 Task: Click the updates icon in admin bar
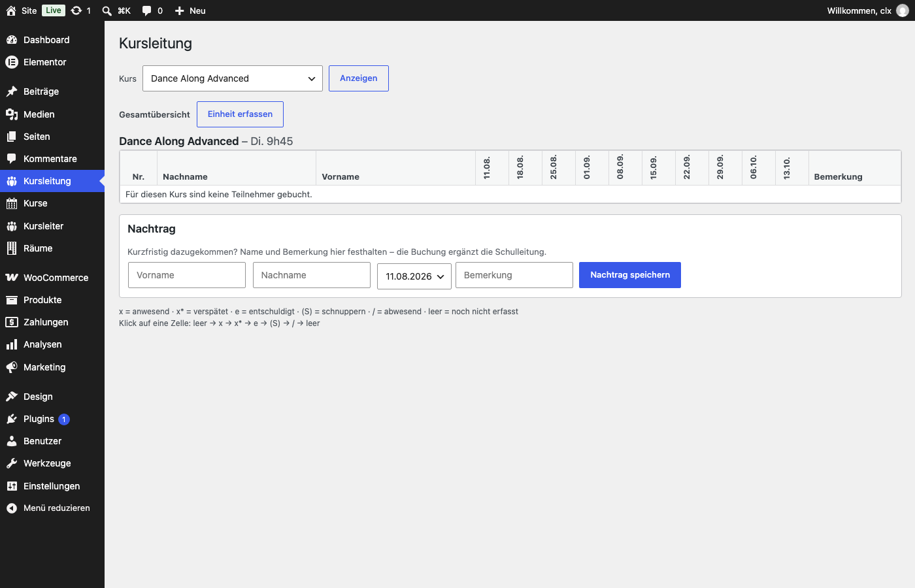81,10
